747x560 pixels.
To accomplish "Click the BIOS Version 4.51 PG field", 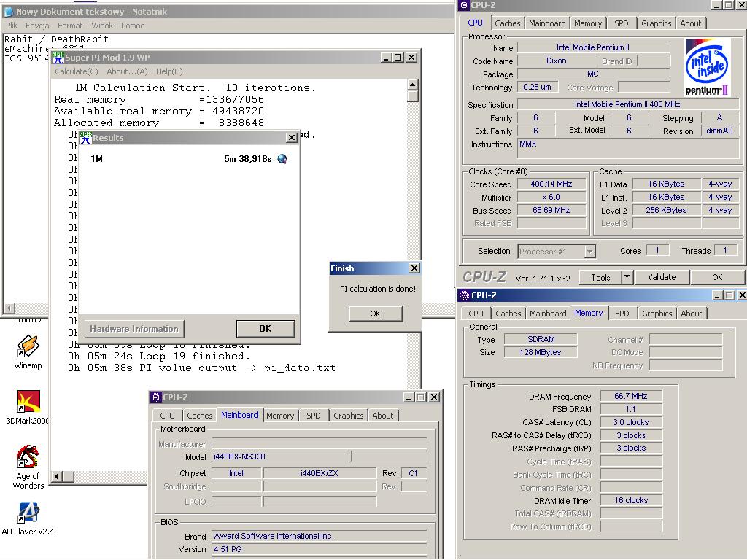I will coord(320,550).
